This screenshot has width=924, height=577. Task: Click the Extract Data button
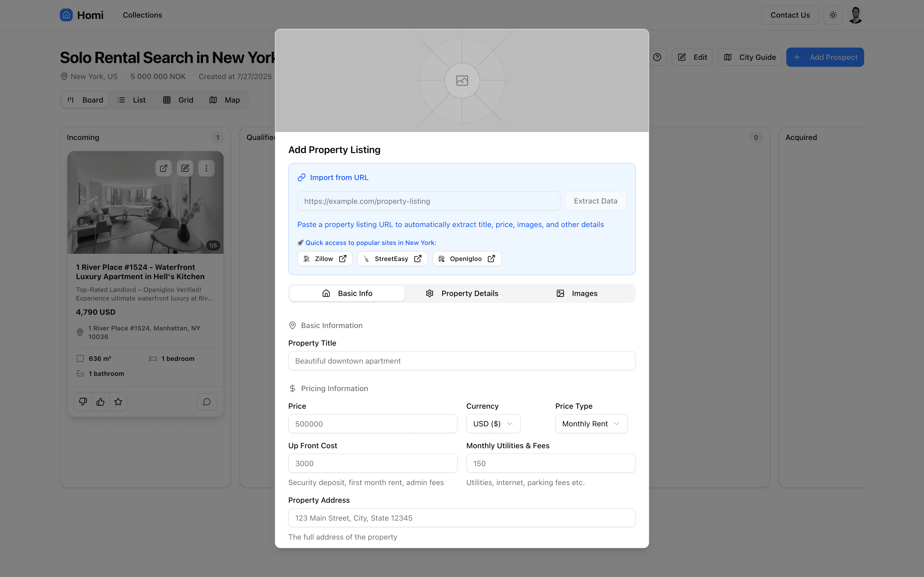click(595, 201)
